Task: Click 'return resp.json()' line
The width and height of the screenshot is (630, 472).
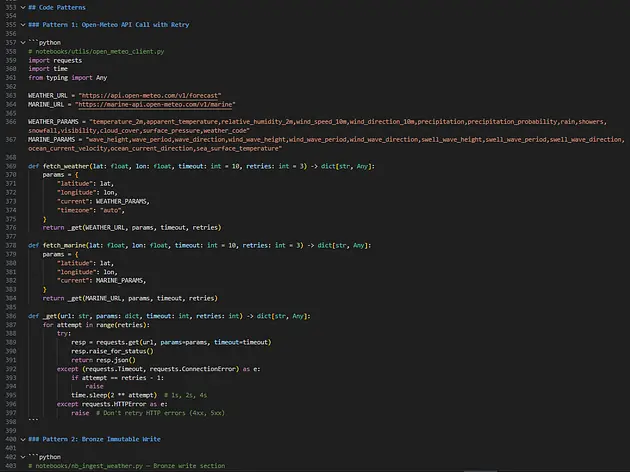Action: tap(103, 360)
